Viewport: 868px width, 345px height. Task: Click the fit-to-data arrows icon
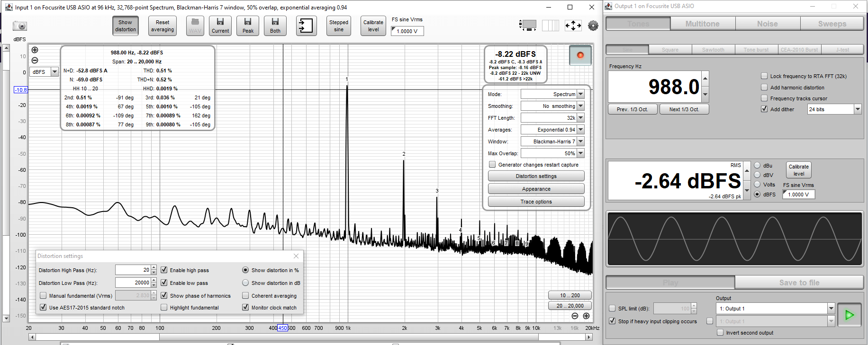pyautogui.click(x=573, y=26)
